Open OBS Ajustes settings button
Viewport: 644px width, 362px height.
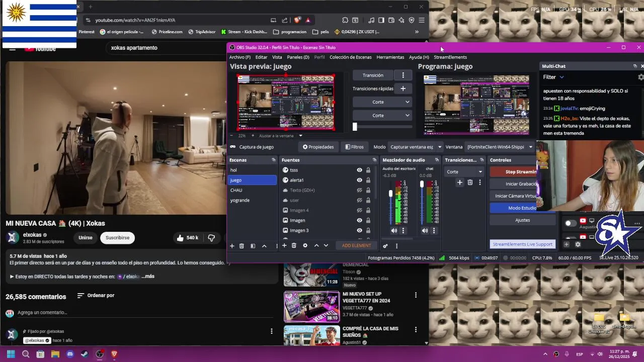click(522, 220)
